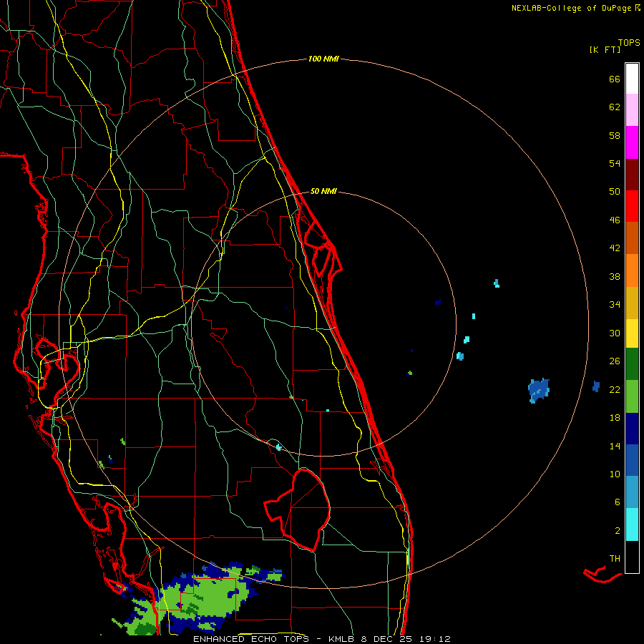Click the '34' legend value

click(x=615, y=305)
